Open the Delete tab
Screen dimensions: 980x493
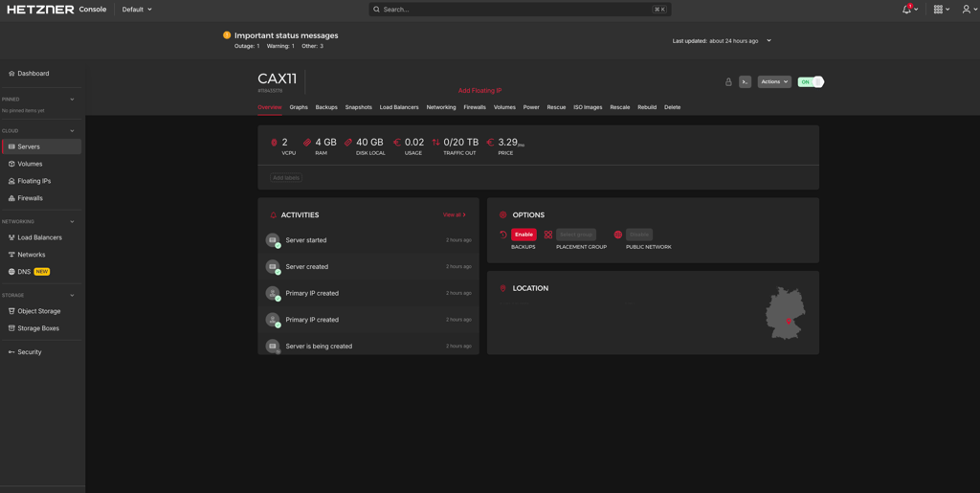click(673, 107)
